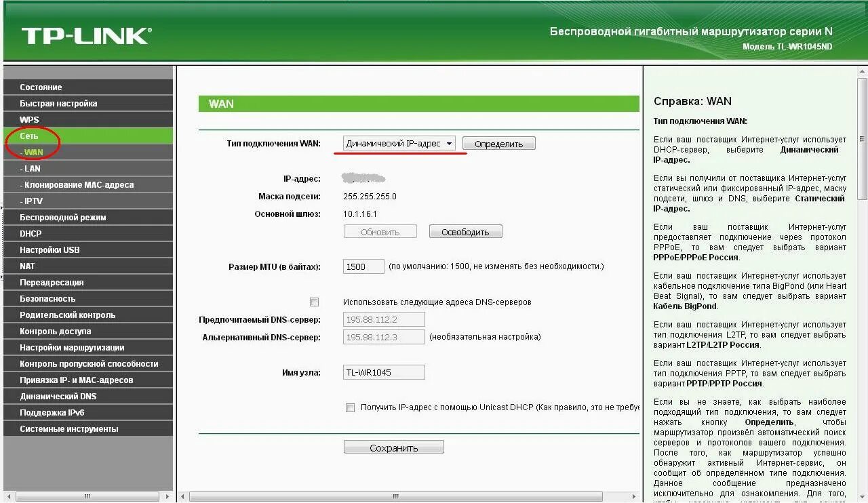Select the WPS sidebar item

tap(88, 120)
